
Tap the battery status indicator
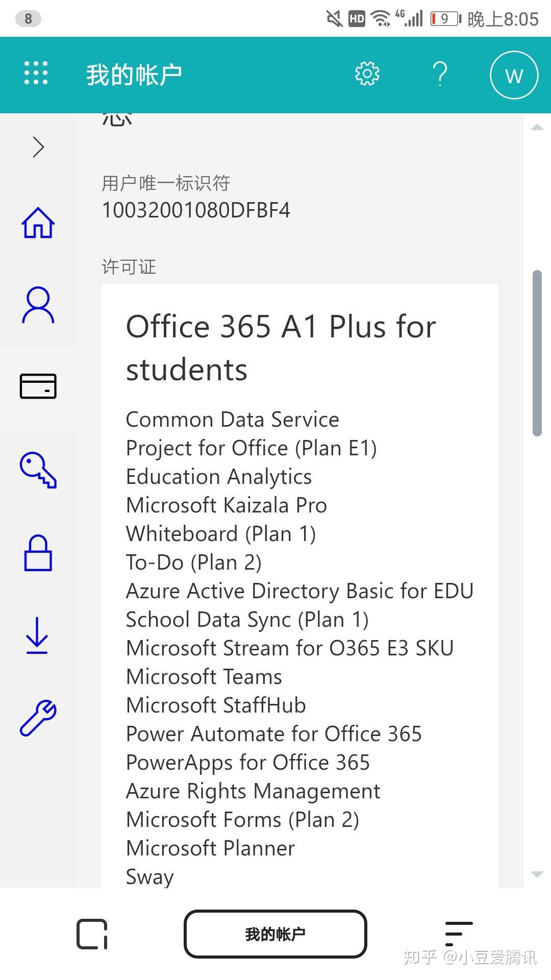point(445,19)
